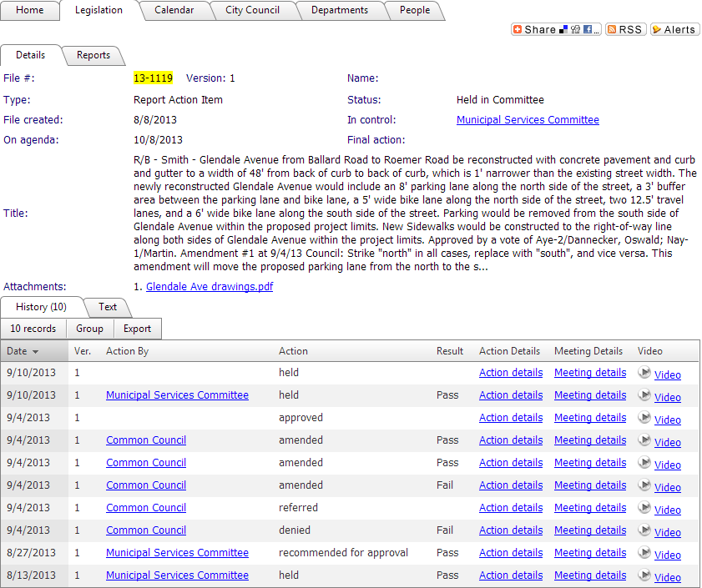This screenshot has width=702, height=588.
Task: Switch to the Text tab
Action: pos(108,307)
